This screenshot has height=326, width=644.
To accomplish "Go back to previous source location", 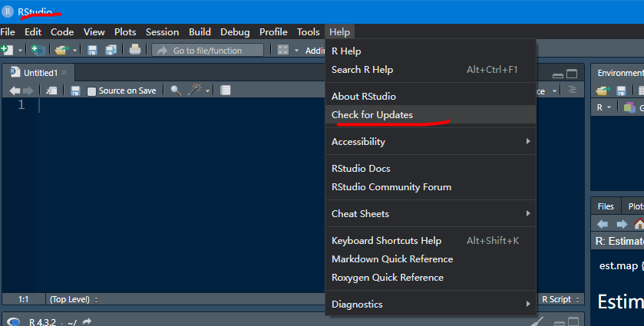I will tap(15, 91).
